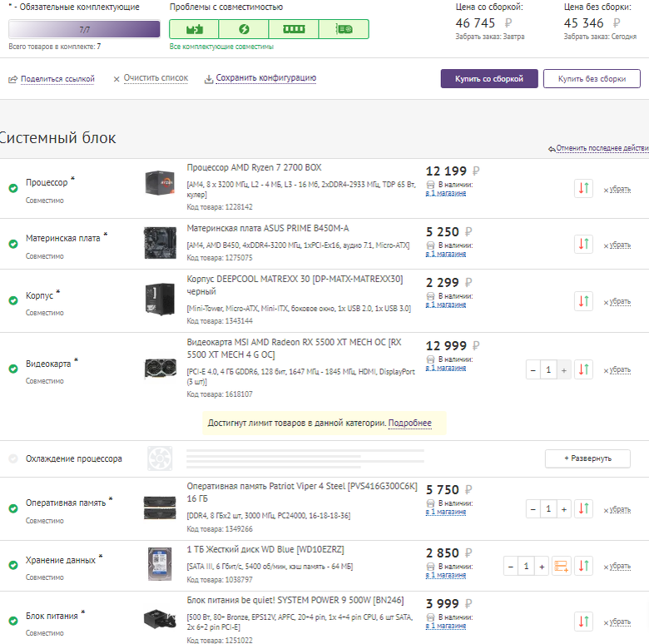Decrease hard disk quantity with minus
The height and width of the screenshot is (644, 649).
(x=511, y=566)
